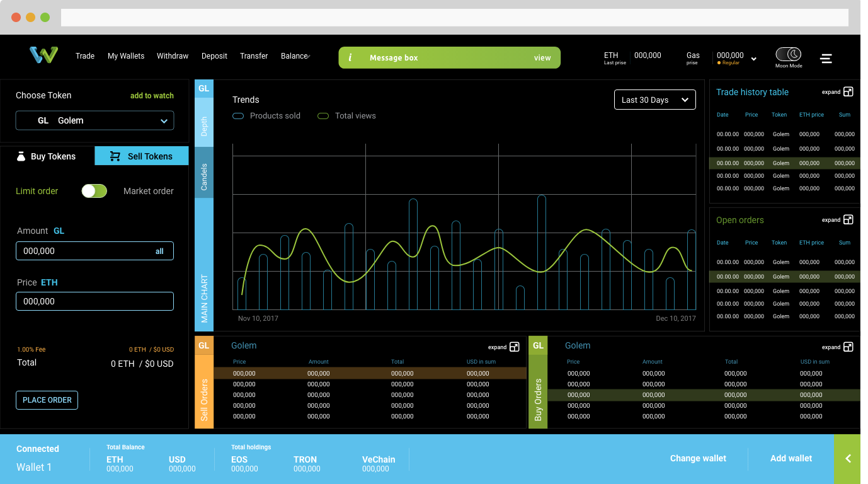
Task: Click the ETH Total Balance value
Action: pos(120,469)
